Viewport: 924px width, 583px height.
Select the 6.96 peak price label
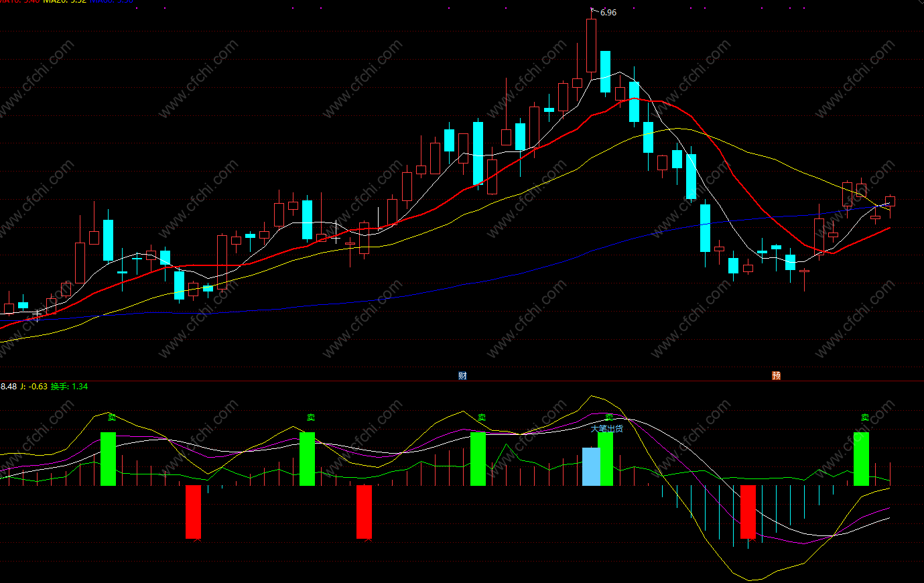(x=608, y=13)
